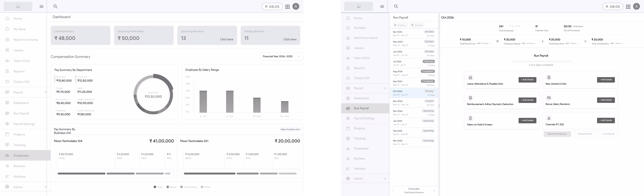Open Run Payroll in the Dashboard sidebar

tap(24, 113)
